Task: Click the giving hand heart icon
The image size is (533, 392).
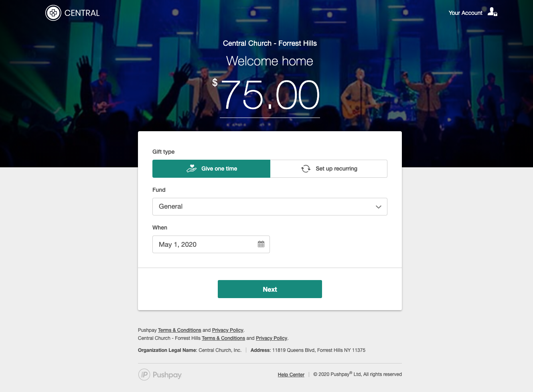Action: click(x=192, y=169)
